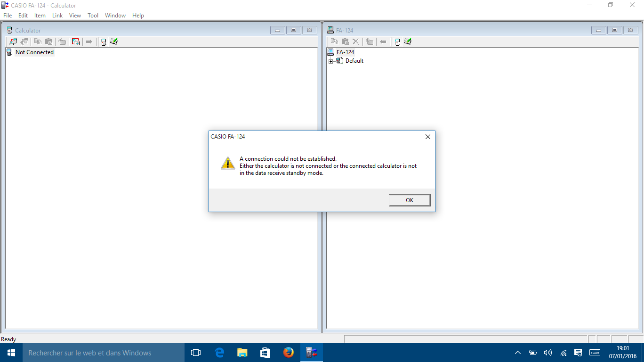This screenshot has width=644, height=362.
Task: Click the FA-124 pane title icon
Action: coord(330,30)
